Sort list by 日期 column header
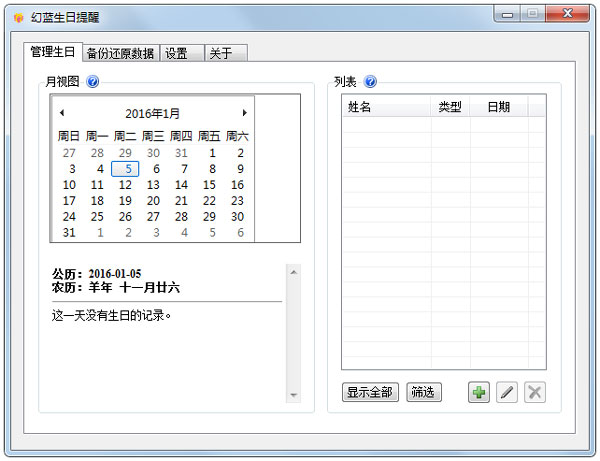 (x=498, y=107)
